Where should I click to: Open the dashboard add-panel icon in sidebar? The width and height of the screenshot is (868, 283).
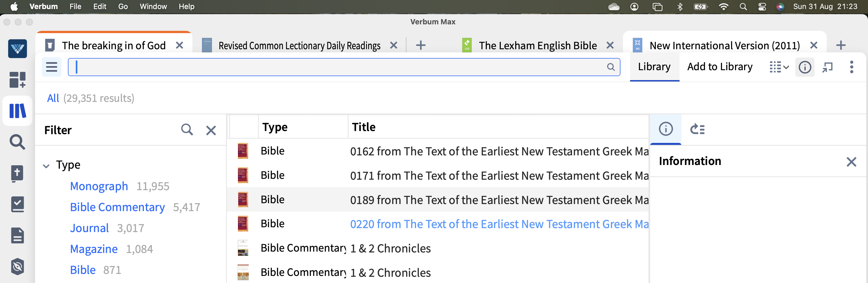pyautogui.click(x=18, y=80)
